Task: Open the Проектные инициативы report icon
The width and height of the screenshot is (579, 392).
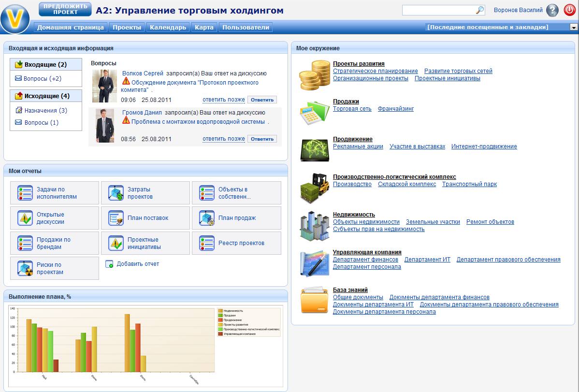Action: 116,243
